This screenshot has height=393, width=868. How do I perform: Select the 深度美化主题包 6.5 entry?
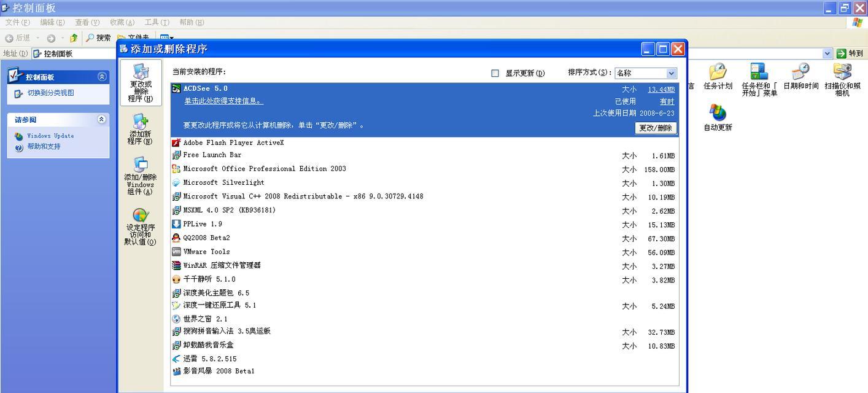[425, 294]
